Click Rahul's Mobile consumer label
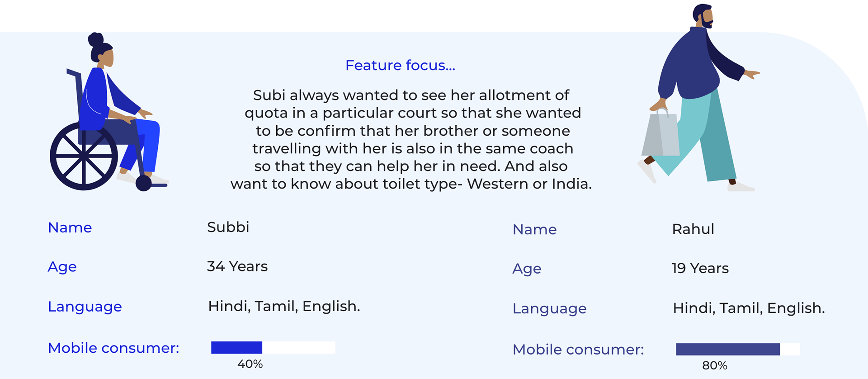The height and width of the screenshot is (379, 868). coord(578,350)
